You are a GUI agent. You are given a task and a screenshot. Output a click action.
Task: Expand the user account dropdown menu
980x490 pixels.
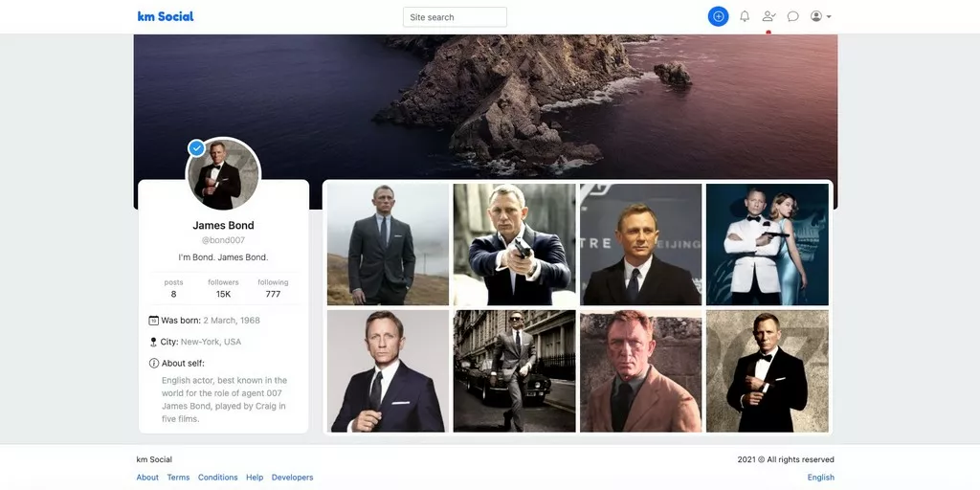tap(820, 16)
